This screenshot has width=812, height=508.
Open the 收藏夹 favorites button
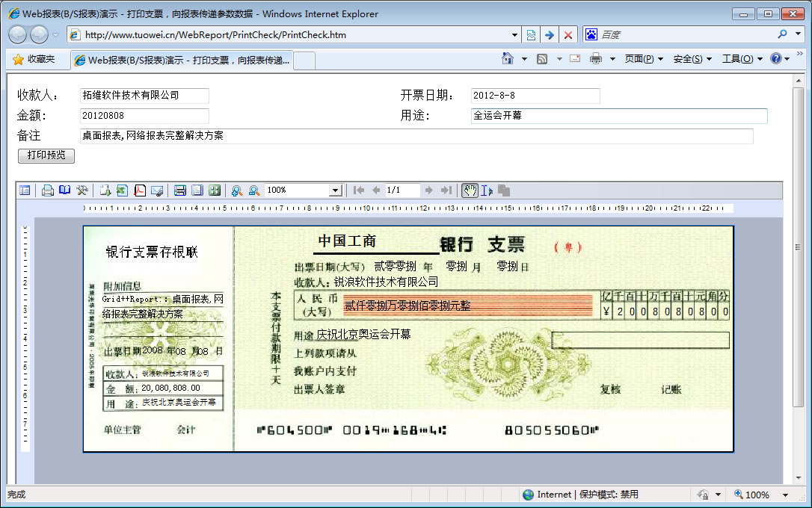[34, 59]
